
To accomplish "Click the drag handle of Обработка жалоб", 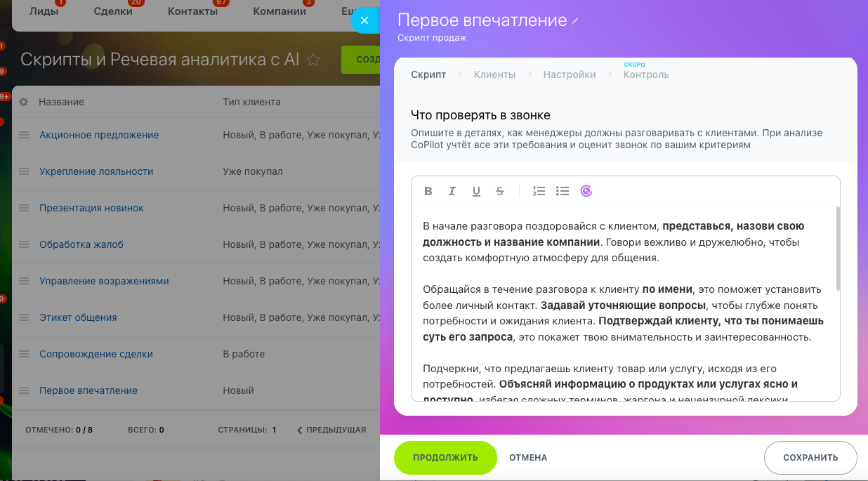I will [24, 244].
